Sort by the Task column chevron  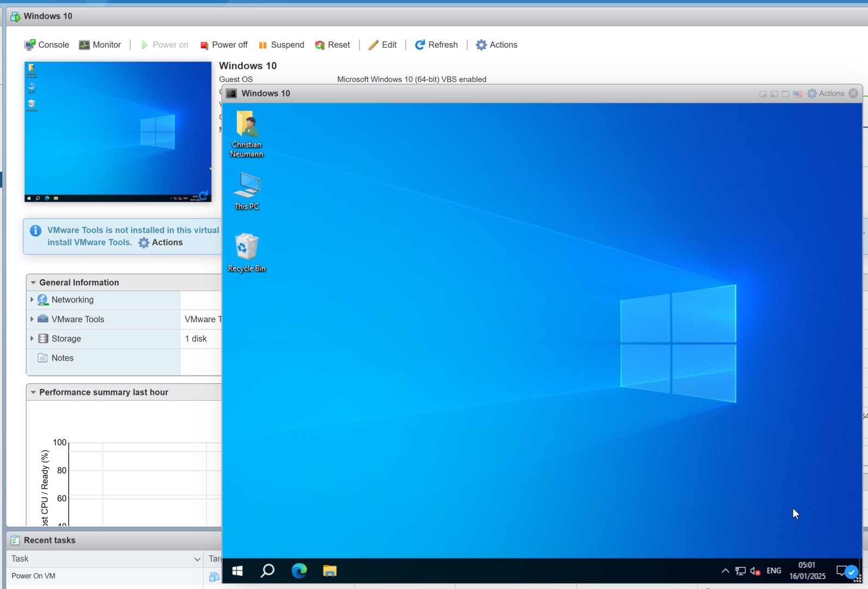coord(197,559)
